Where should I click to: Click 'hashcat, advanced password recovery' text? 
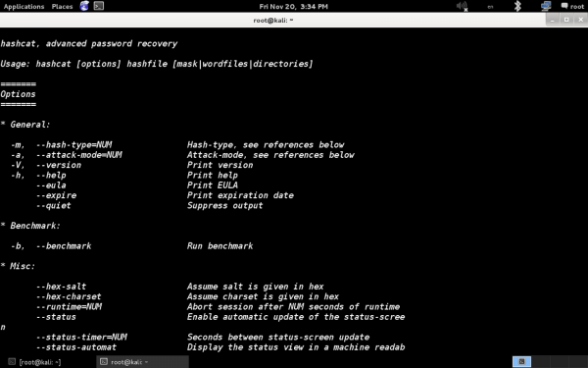click(x=89, y=43)
